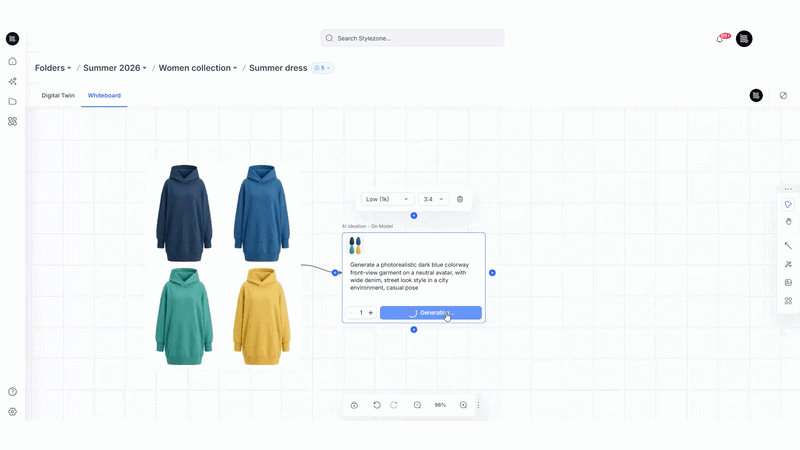Image resolution: width=800 pixels, height=450 pixels.
Task: Click the recenter view icon in bottom toolbar
Action: click(354, 405)
